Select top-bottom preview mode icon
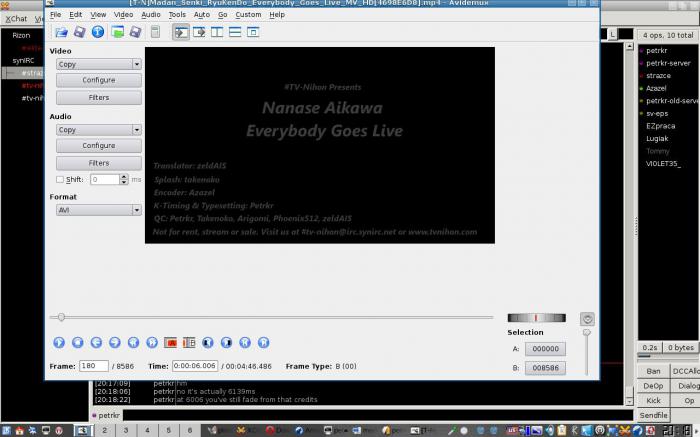Screen dimensions: 700x437 click(235, 32)
